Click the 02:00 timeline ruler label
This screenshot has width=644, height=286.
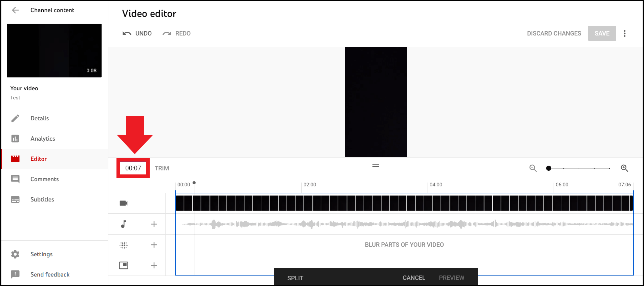[x=309, y=185]
